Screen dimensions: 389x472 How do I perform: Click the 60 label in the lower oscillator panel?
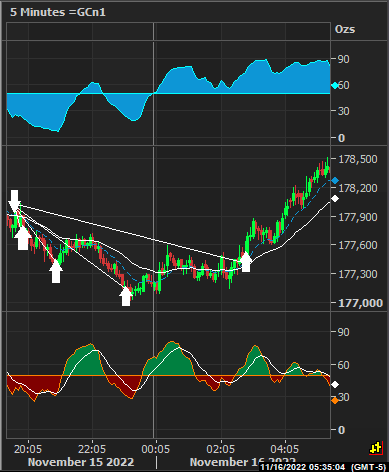pyautogui.click(x=344, y=365)
